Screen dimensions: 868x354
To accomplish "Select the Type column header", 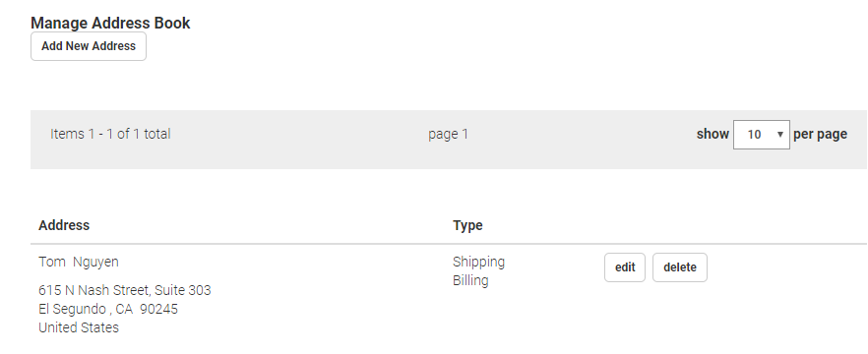I will (467, 225).
